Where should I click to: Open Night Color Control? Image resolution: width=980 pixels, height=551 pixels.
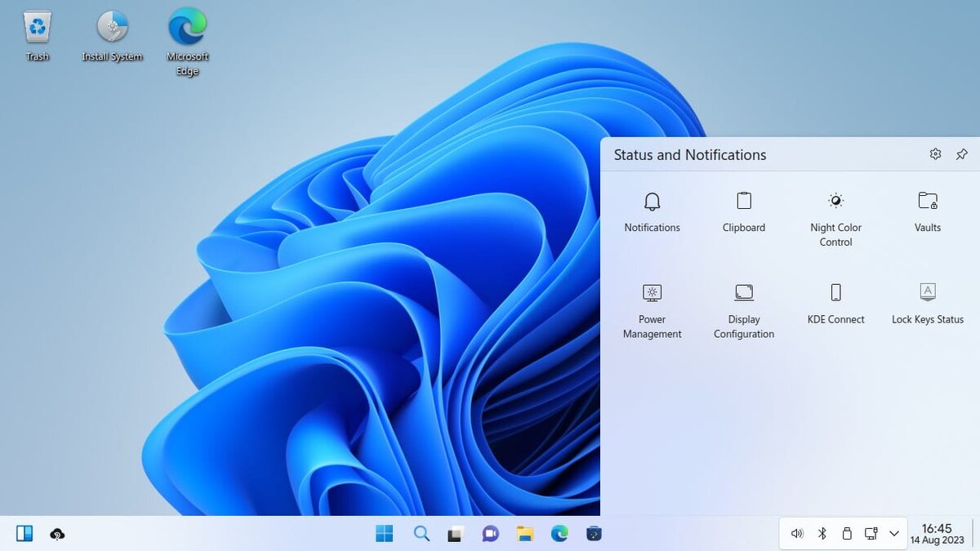(x=835, y=220)
